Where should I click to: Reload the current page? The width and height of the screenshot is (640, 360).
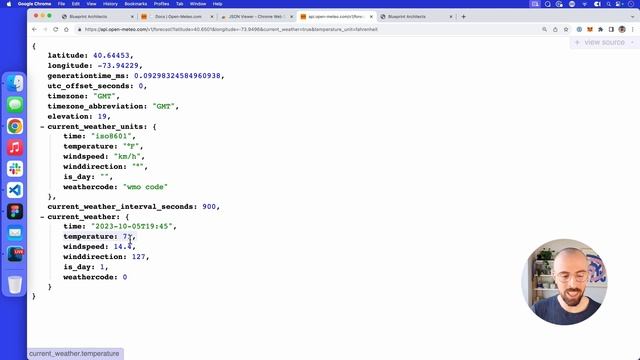(56, 29)
